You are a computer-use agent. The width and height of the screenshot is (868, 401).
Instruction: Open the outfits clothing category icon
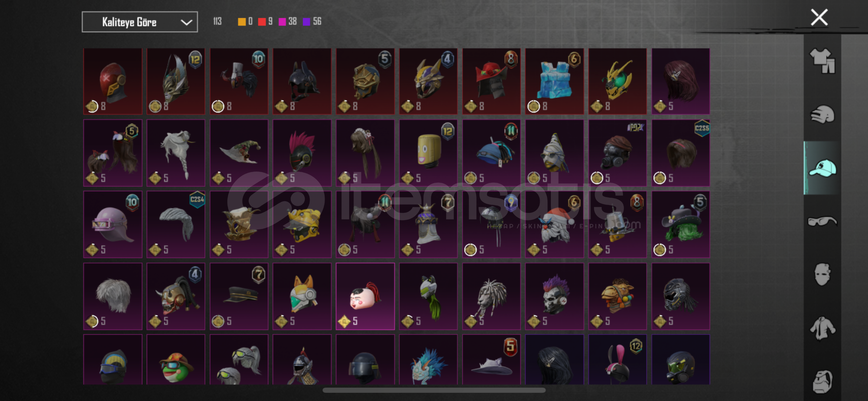click(822, 61)
